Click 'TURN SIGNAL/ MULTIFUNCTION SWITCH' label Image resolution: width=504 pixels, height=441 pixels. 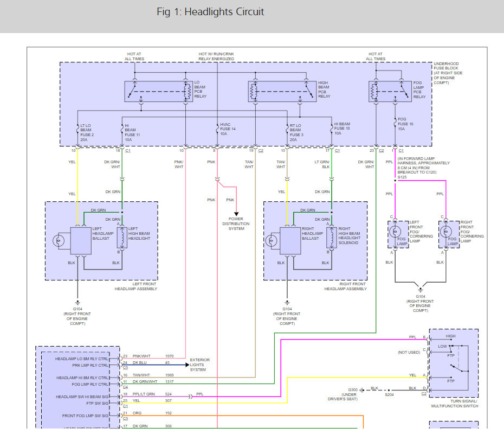[455, 404]
